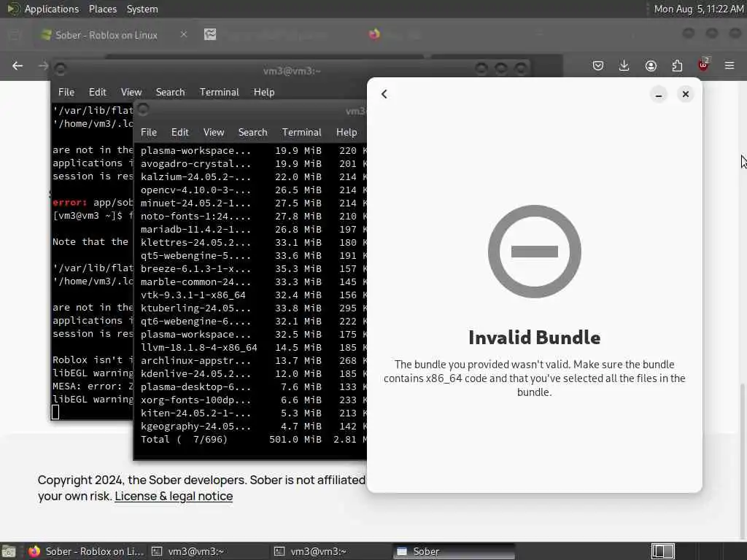
Task: Click the xorg-fonts-100dp package row
Action: (253, 400)
